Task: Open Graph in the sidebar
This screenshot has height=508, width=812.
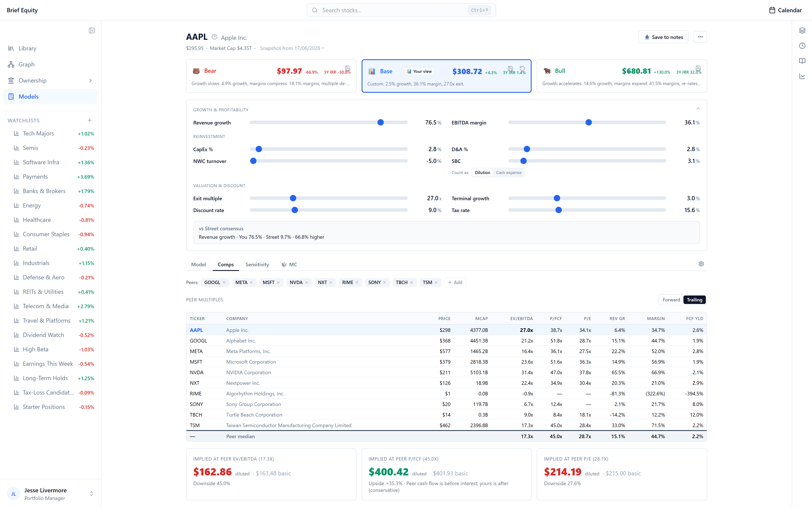Action: pyautogui.click(x=50, y=65)
